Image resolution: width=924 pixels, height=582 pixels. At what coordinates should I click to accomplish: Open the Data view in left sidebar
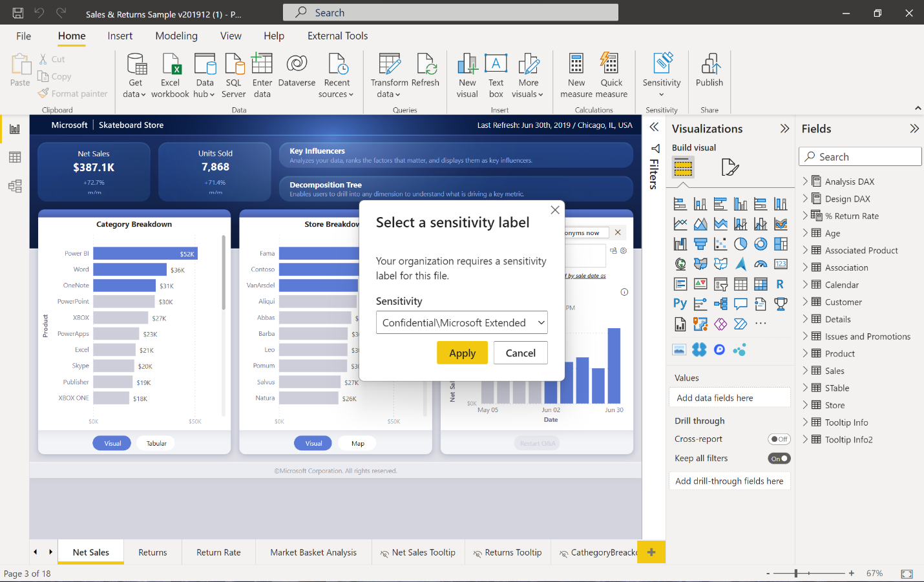coord(15,157)
